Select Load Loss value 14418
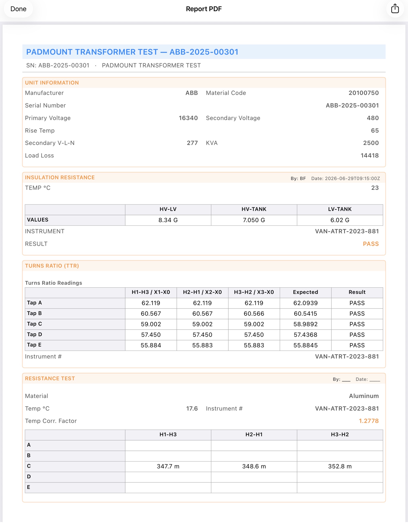The width and height of the screenshot is (408, 532). pyautogui.click(x=370, y=156)
